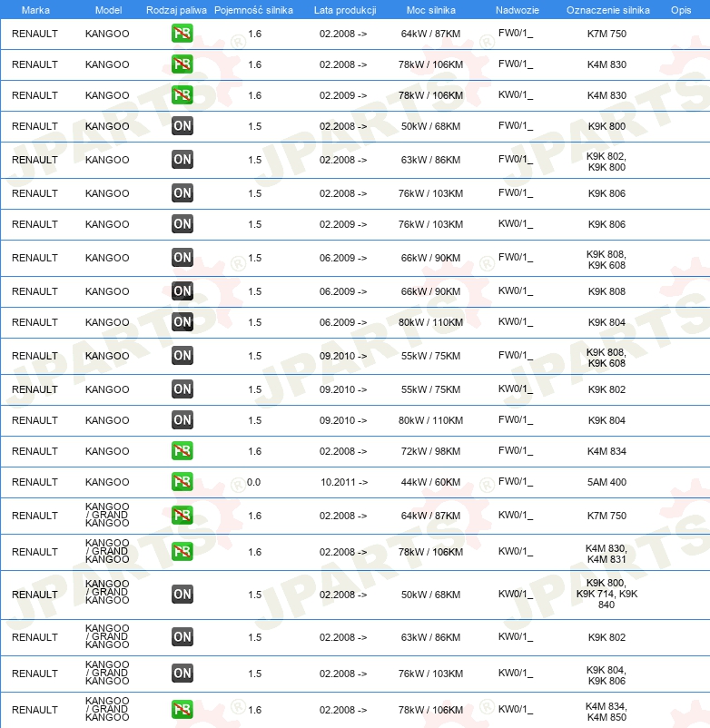Image resolution: width=710 pixels, height=728 pixels.
Task: Click the ON icon in the K9K 804, K9K 806 row
Action: click(x=182, y=674)
